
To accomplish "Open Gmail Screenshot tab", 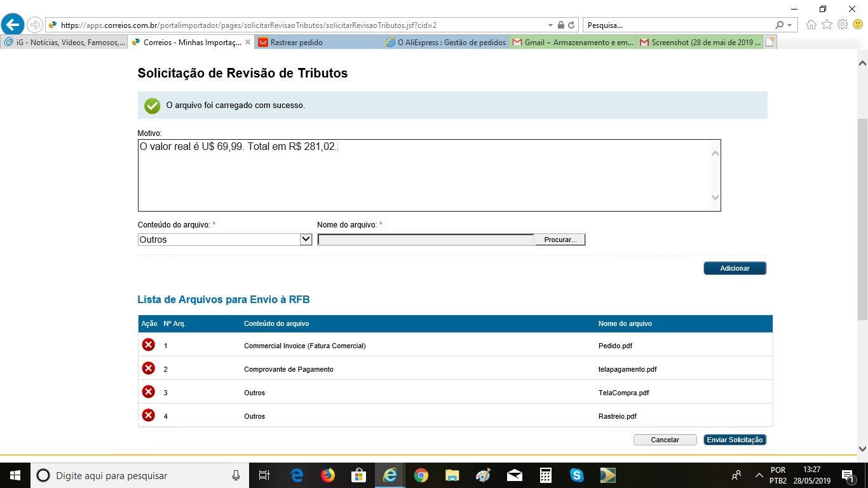I will (x=700, y=43).
